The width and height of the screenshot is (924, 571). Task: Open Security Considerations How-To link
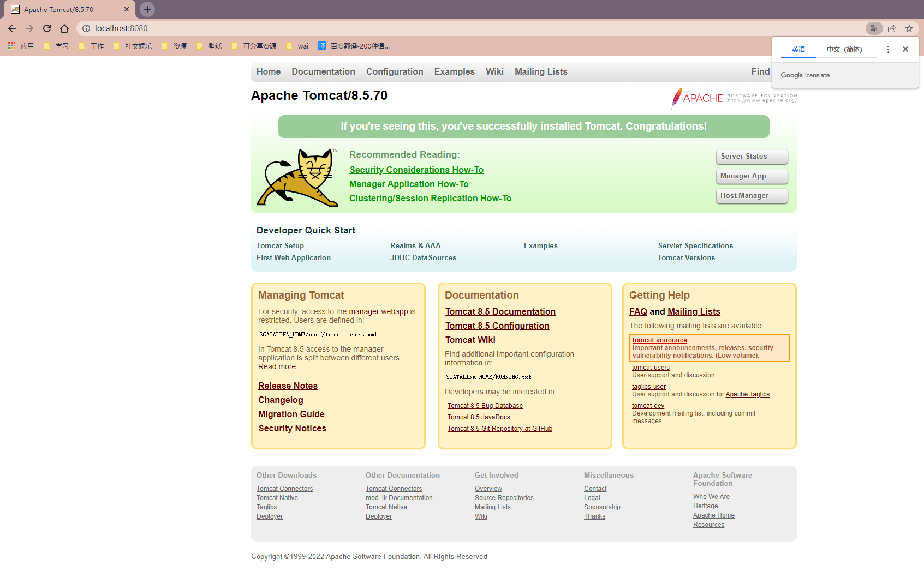pos(416,170)
